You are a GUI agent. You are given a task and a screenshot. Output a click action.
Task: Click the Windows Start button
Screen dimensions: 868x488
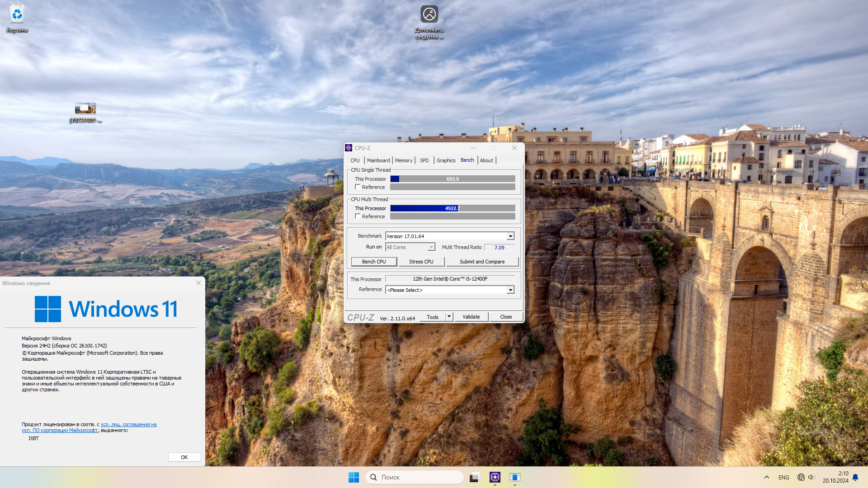(354, 477)
